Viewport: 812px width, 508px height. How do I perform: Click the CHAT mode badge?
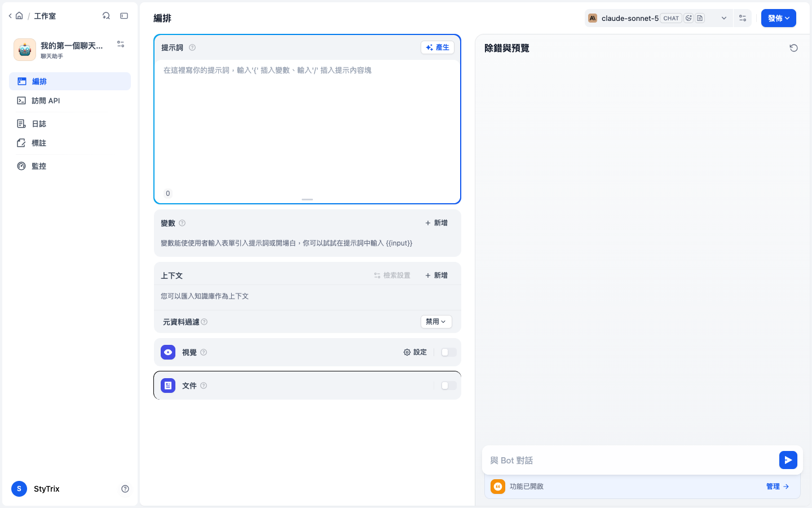tap(671, 18)
